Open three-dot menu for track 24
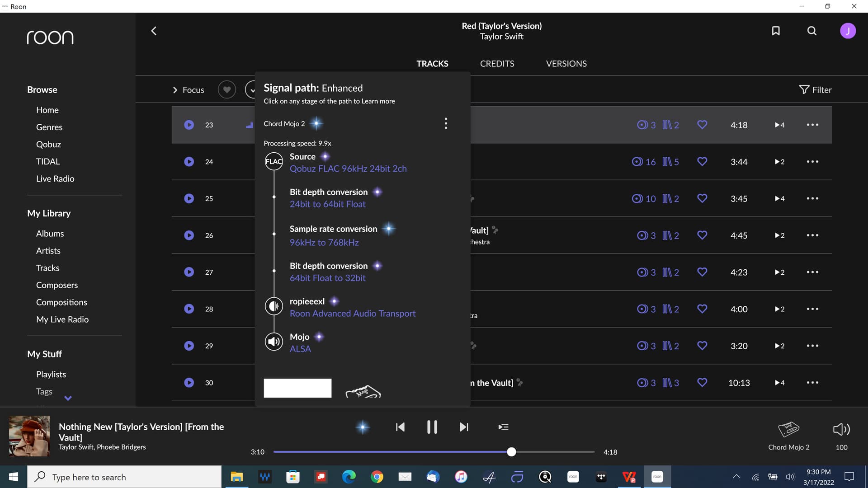The width and height of the screenshot is (868, 488). point(812,162)
